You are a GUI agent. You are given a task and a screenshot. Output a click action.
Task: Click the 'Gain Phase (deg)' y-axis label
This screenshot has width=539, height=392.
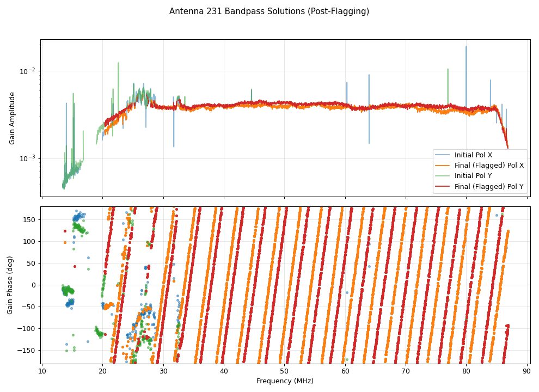[10, 285]
